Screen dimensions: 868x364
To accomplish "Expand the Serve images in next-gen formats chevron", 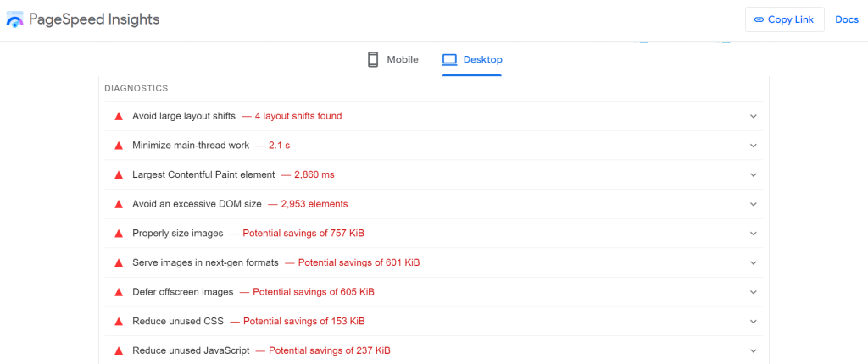I will pos(753,262).
